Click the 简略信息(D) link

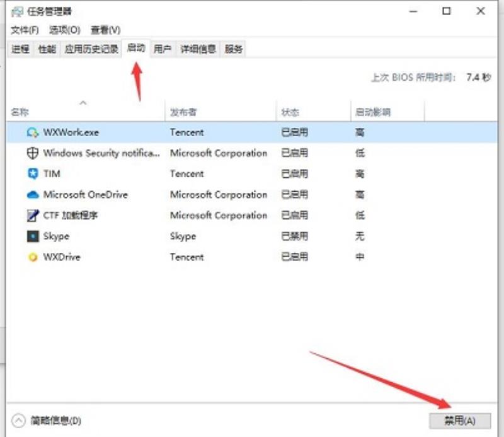point(56,421)
